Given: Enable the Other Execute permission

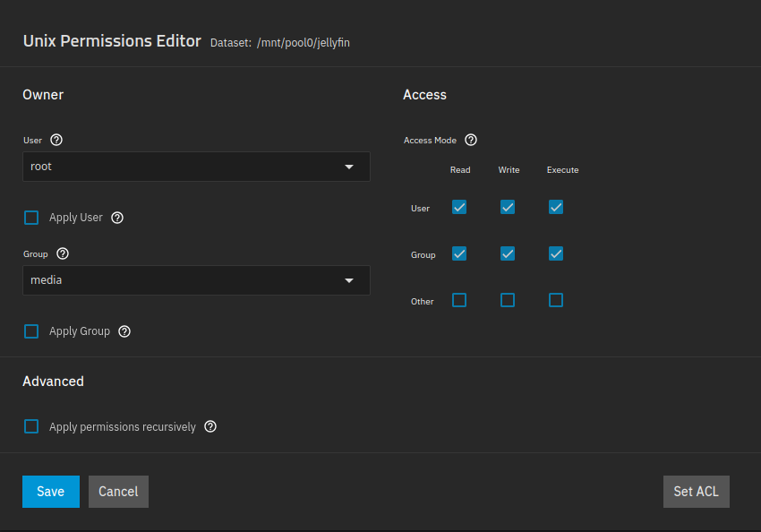Looking at the screenshot, I should tap(556, 300).
